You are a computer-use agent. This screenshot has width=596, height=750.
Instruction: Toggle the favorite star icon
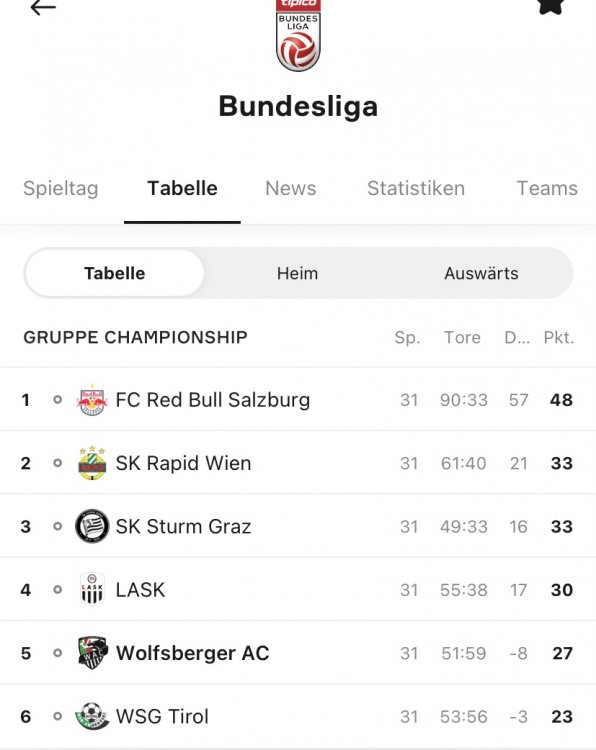tap(552, 7)
